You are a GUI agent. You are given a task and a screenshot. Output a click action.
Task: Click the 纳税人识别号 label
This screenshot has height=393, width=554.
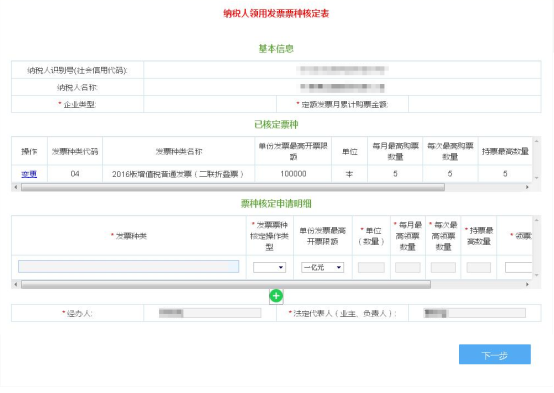(77, 70)
